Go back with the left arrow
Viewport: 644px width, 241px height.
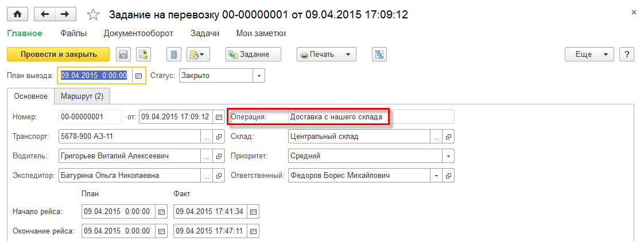[45, 14]
